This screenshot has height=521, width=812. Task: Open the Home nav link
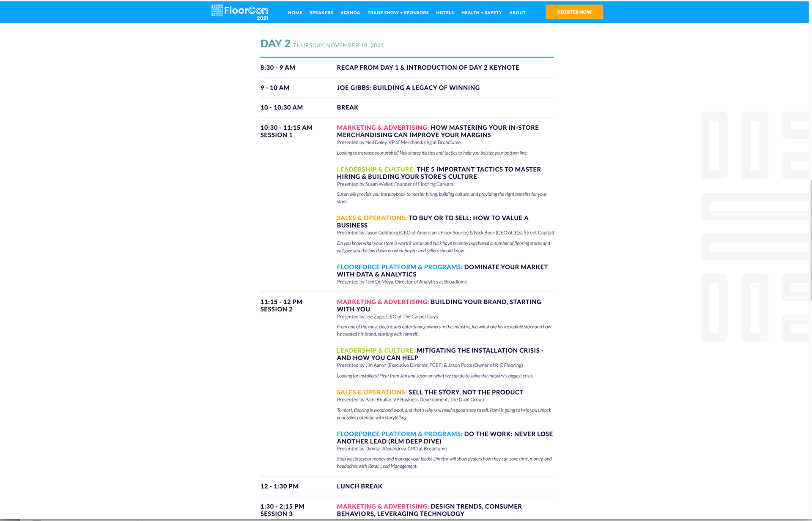(295, 13)
